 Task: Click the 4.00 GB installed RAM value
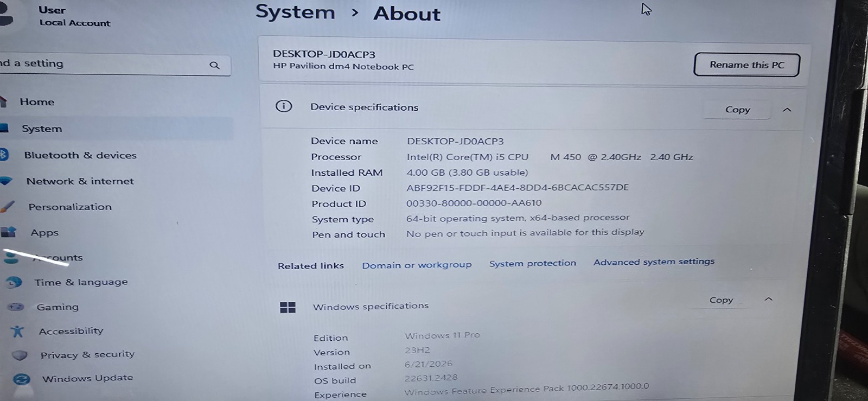467,173
